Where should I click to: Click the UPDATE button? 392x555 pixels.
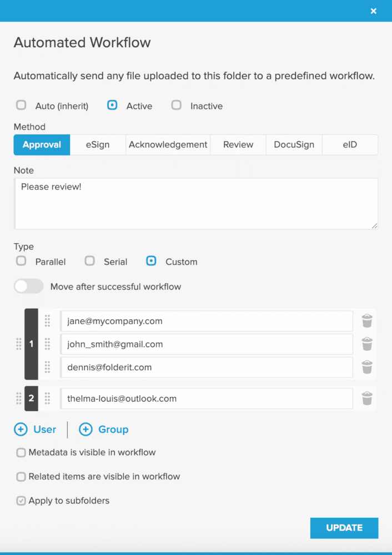pyautogui.click(x=344, y=528)
